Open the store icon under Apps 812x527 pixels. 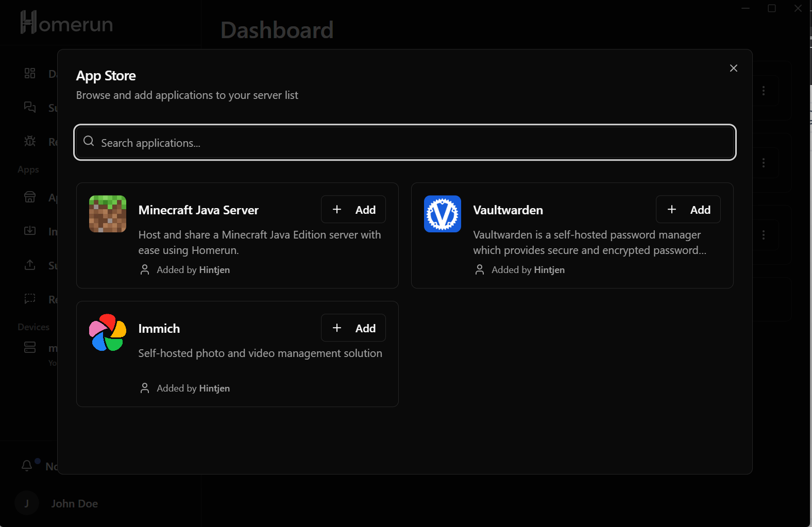point(30,197)
